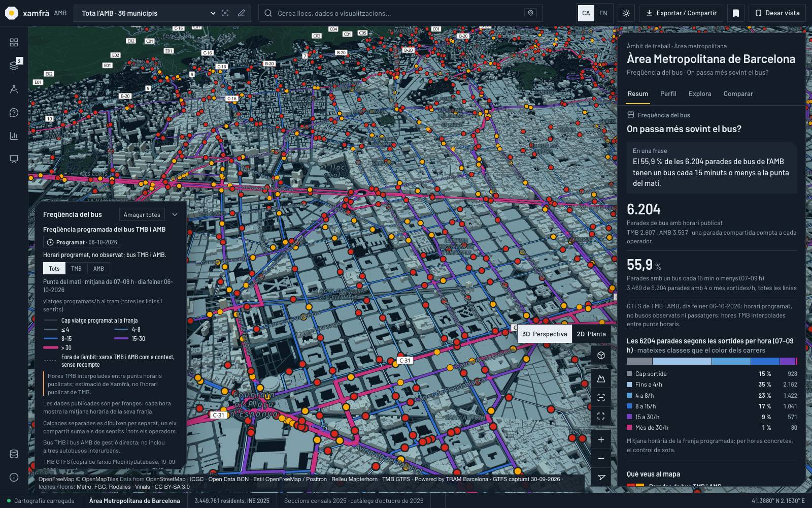Viewport: 812px width, 508px height.
Task: Switch language to EN
Action: [603, 13]
